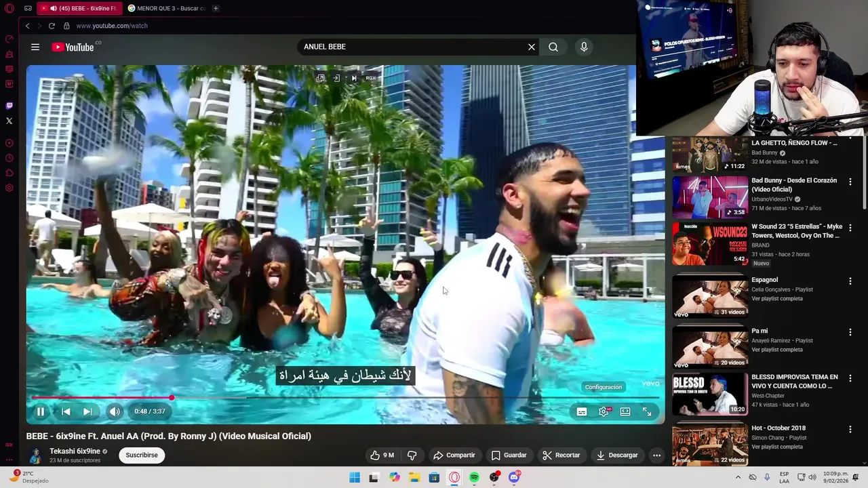Open options for BLESSD IMPROVISA video
This screenshot has height=488, width=868.
(x=850, y=378)
